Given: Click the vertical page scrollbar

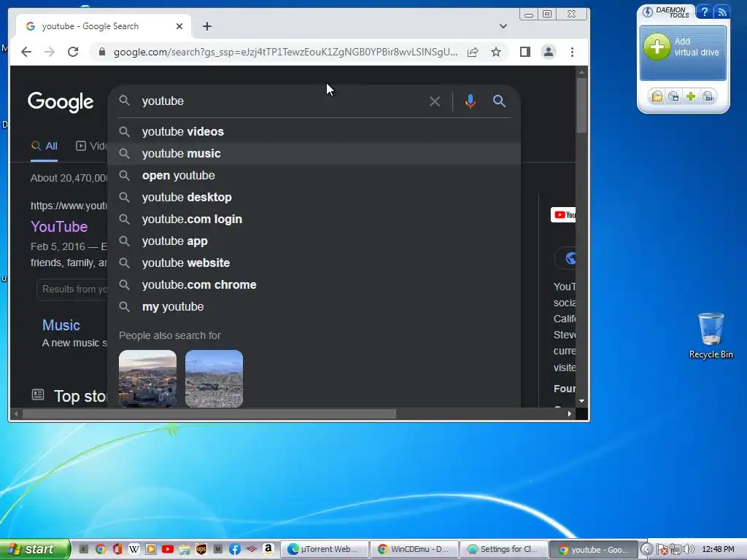Looking at the screenshot, I should coord(581,105).
